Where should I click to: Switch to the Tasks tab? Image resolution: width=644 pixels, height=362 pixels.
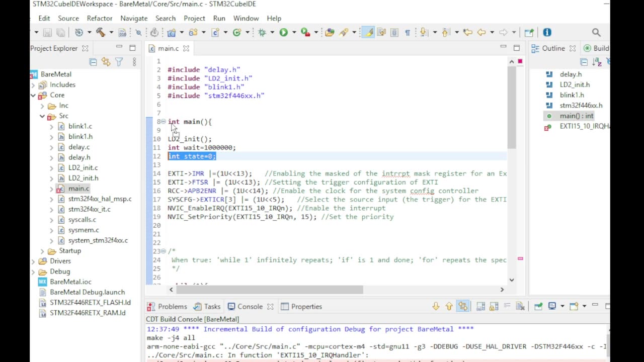[x=207, y=306]
